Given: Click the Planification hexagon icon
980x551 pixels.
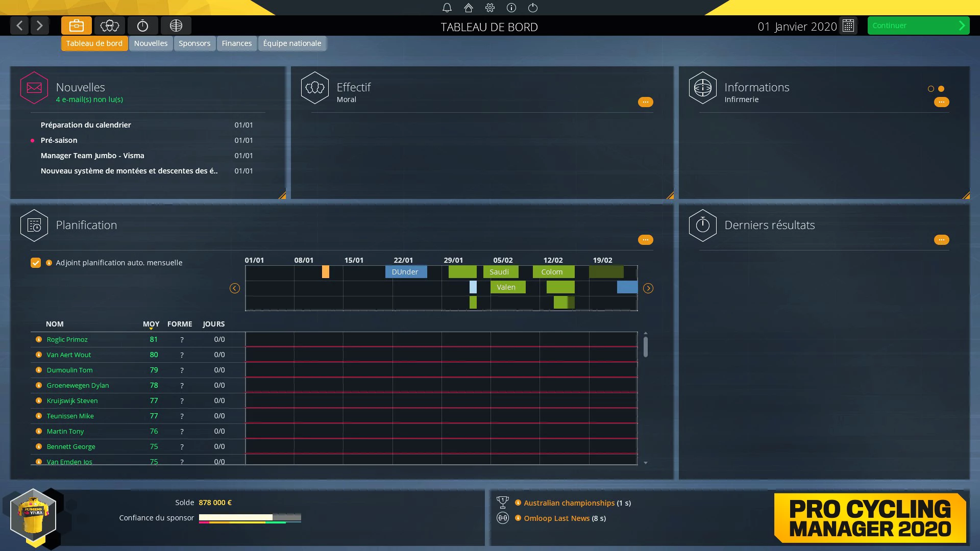Looking at the screenshot, I should (34, 226).
